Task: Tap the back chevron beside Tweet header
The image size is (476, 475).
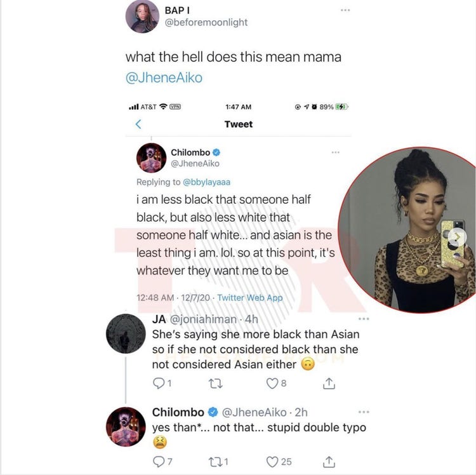Action: tap(138, 124)
